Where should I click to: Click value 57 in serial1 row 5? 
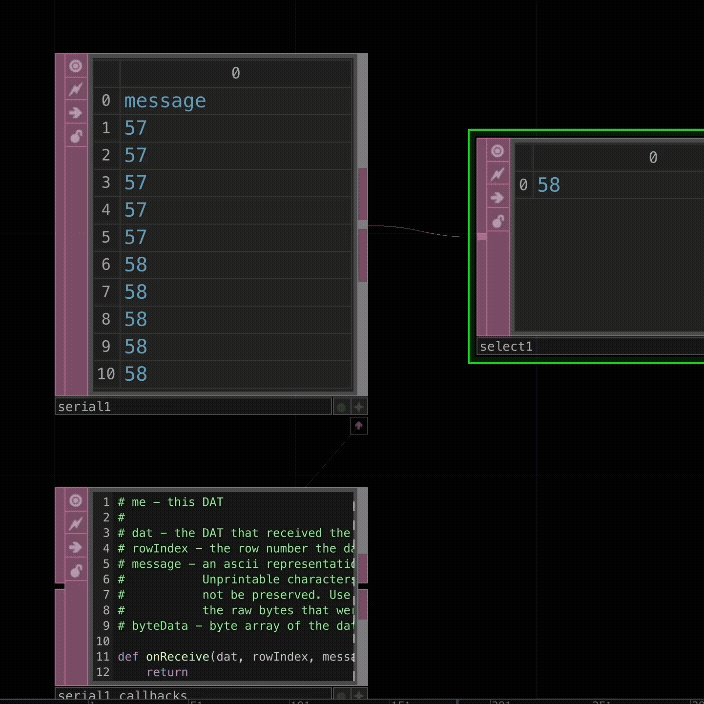point(236,238)
